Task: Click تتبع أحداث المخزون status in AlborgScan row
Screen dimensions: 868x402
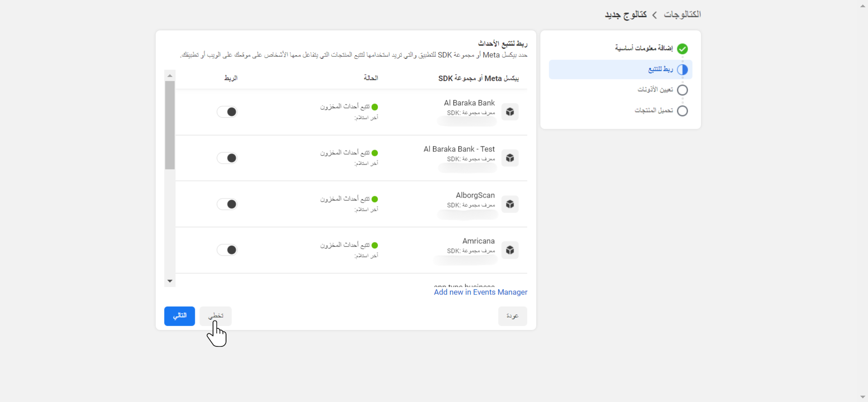Action: (x=345, y=199)
